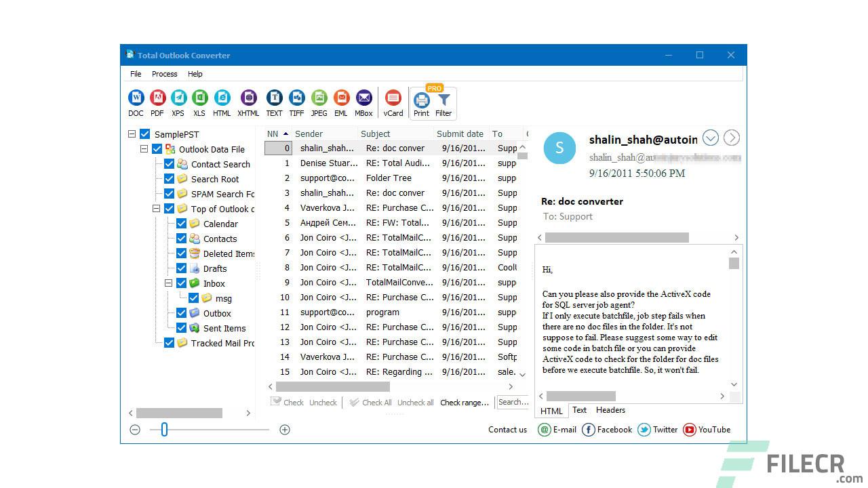Click the Print PRO toolbar icon
Viewport: 868px width, 488px height.
[x=421, y=102]
